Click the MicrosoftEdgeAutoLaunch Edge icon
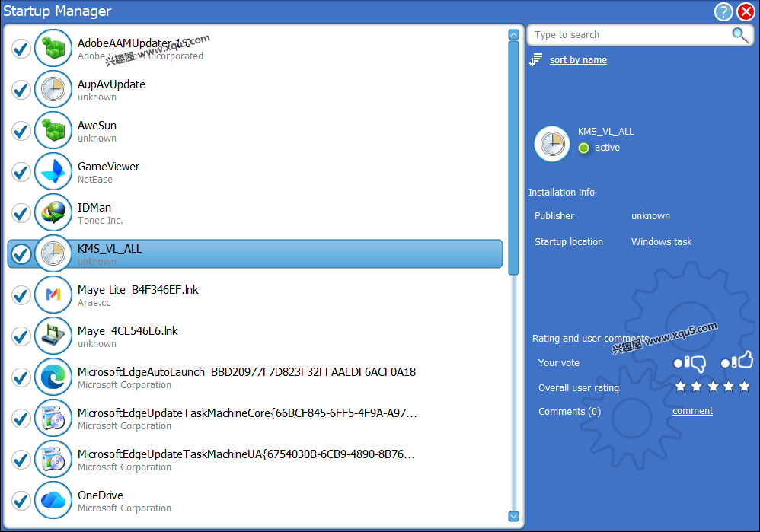Viewport: 760px width, 532px height. (x=52, y=377)
